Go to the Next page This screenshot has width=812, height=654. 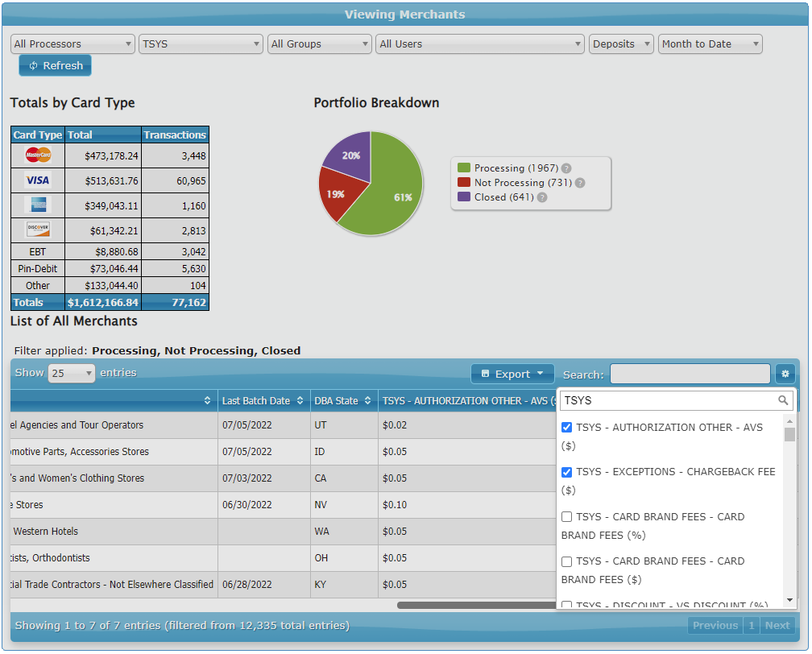point(777,626)
